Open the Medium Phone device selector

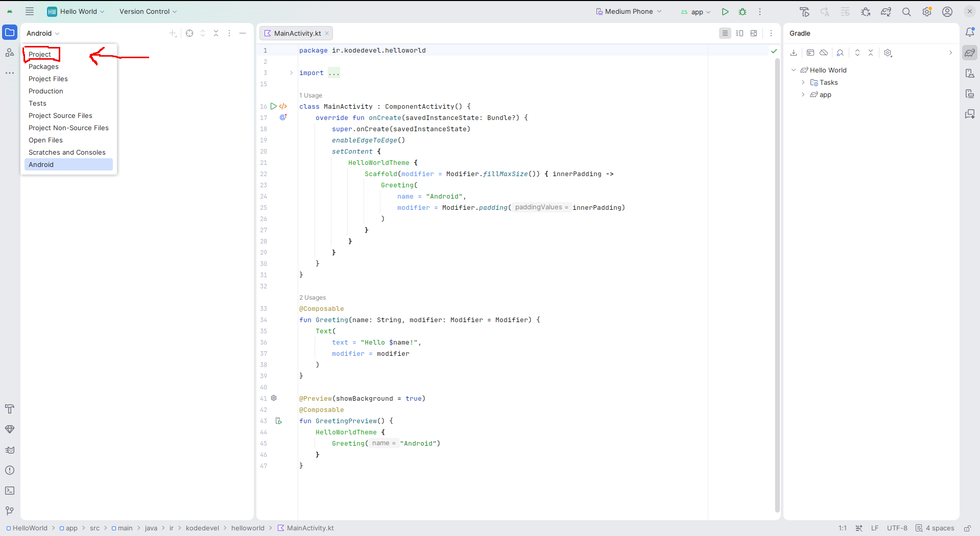(629, 11)
